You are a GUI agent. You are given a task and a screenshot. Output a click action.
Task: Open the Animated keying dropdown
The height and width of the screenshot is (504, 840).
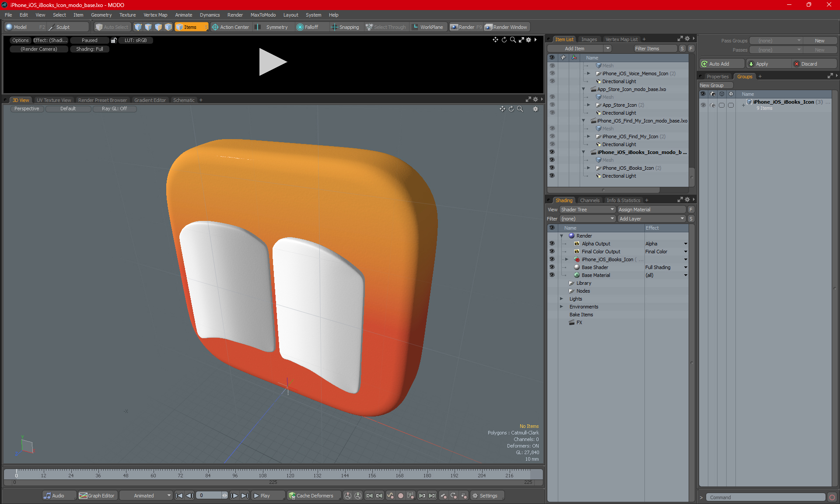(146, 496)
